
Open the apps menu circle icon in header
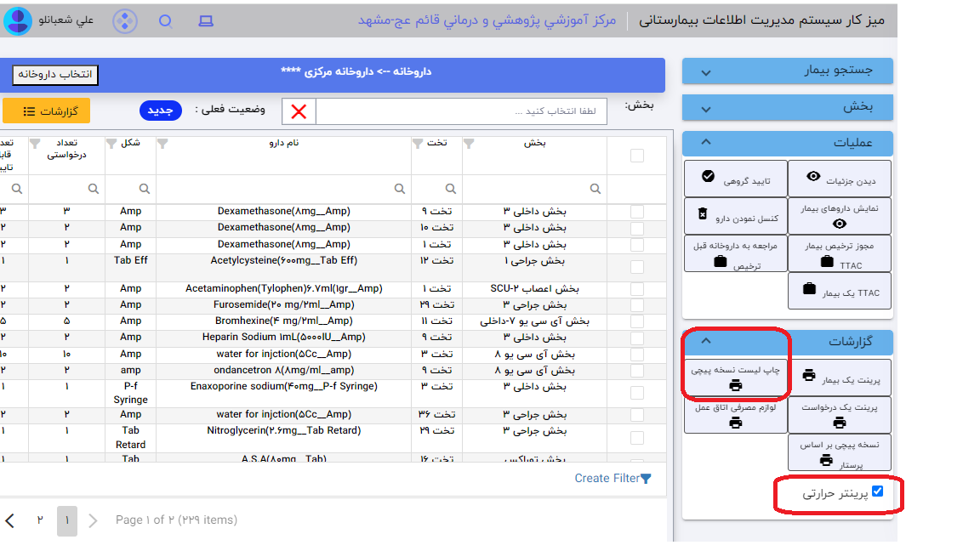[x=125, y=20]
